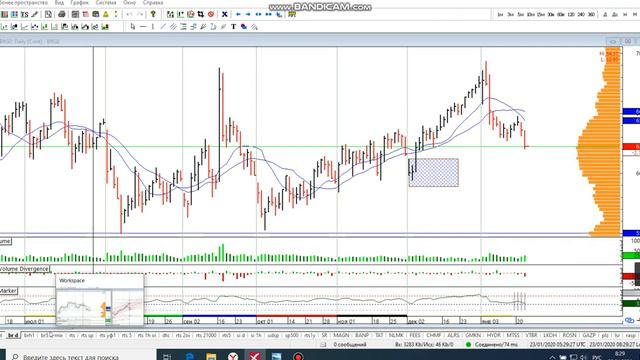The width and height of the screenshot is (640, 360).
Task: Click the Task View taskbar icon
Action: (x=167, y=356)
